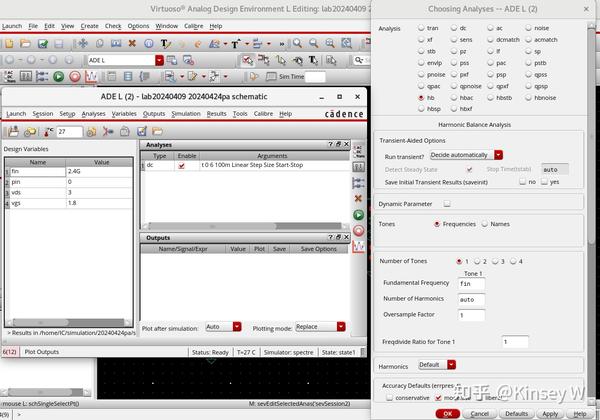Screen dimensions: 600x420
Task: Check the conservative accuracy checkbox
Action: click(x=390, y=398)
